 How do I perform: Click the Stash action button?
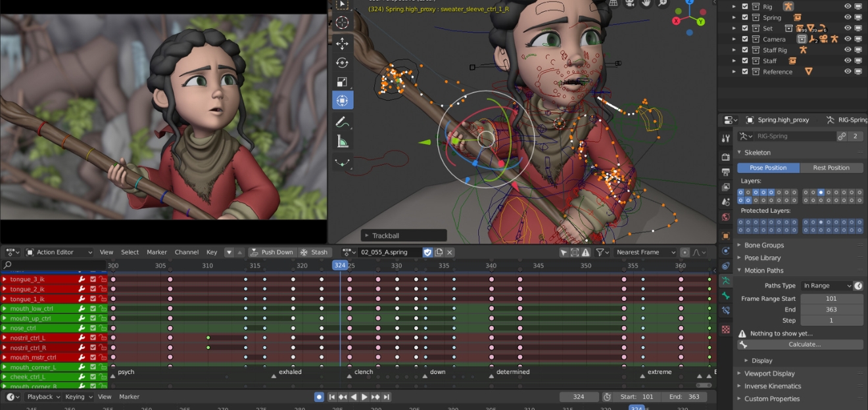[x=314, y=252]
